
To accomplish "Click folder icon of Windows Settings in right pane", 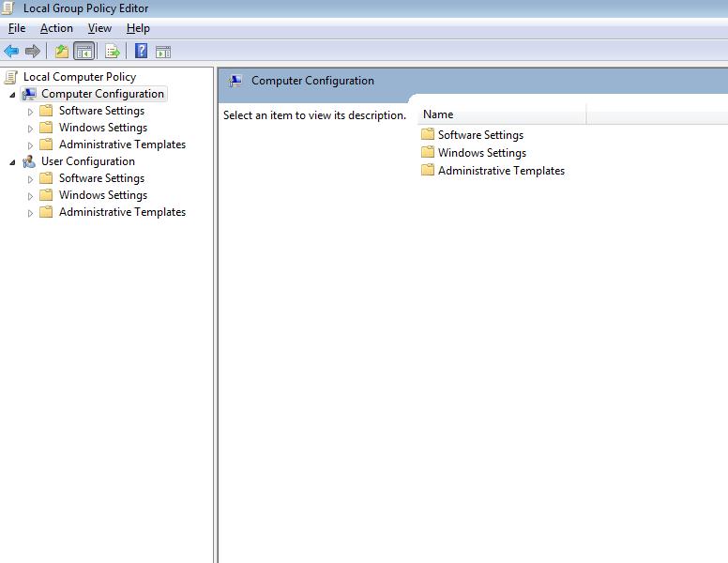I will (x=428, y=152).
